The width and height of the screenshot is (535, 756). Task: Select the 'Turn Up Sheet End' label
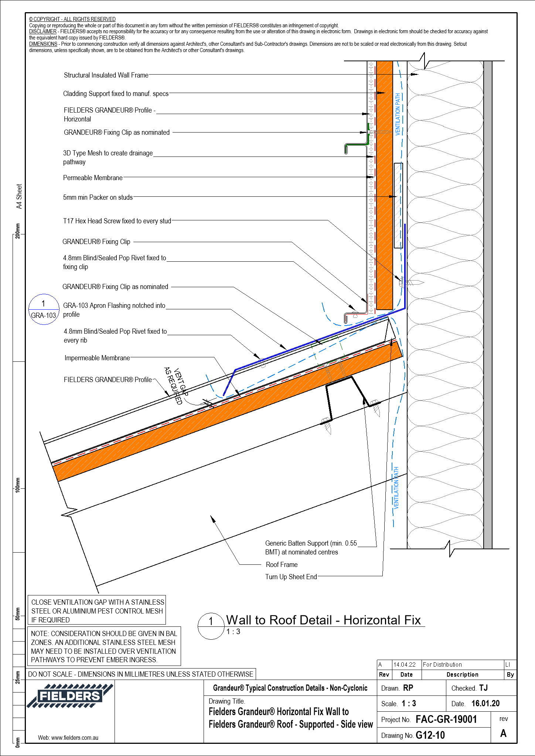point(291,577)
